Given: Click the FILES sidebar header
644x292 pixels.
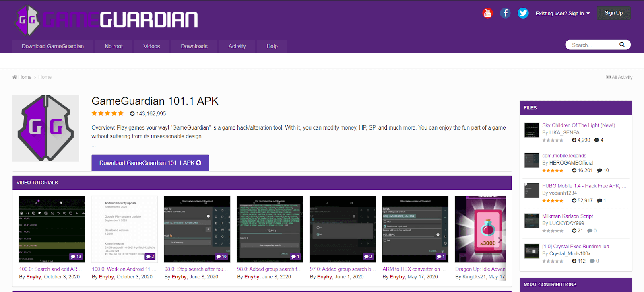Looking at the screenshot, I should click(x=576, y=108).
